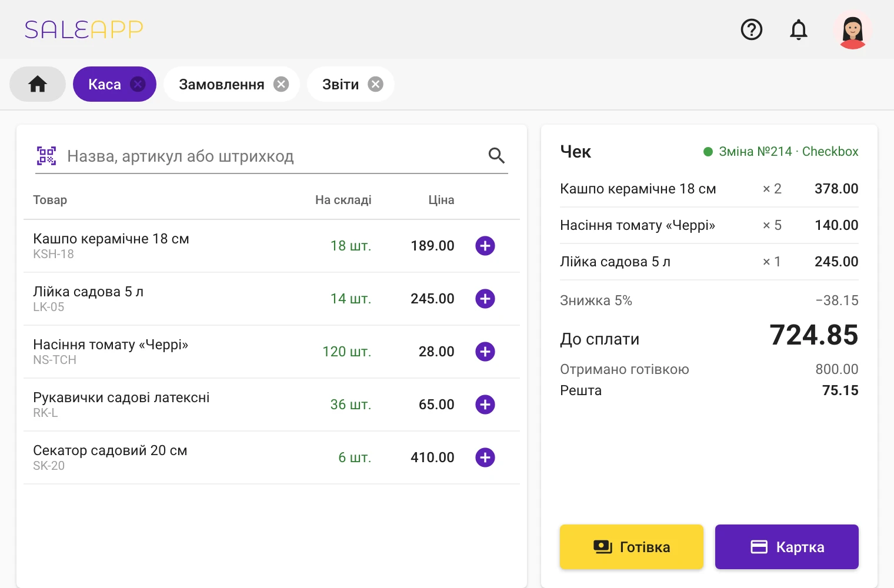Open notifications bell icon
This screenshot has height=588, width=894.
799,29
